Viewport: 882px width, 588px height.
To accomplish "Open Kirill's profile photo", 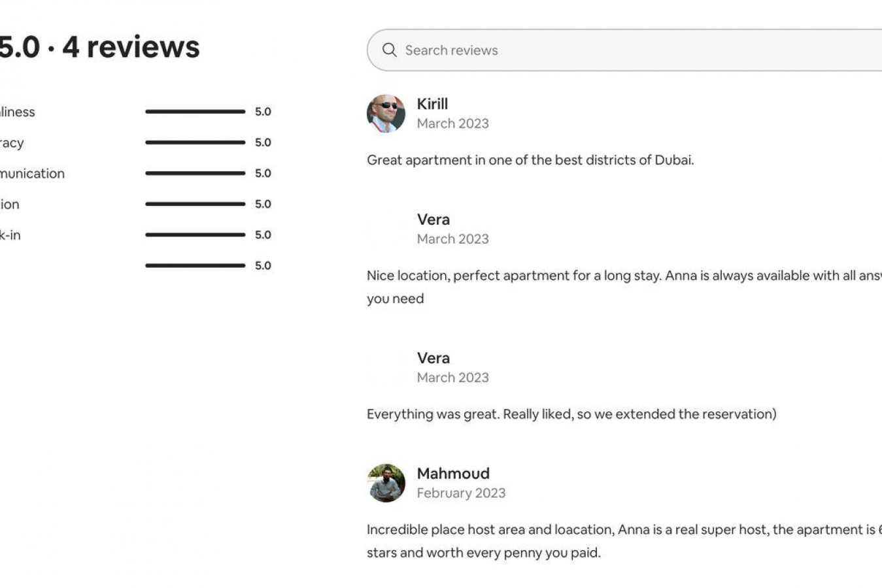I will tap(386, 114).
